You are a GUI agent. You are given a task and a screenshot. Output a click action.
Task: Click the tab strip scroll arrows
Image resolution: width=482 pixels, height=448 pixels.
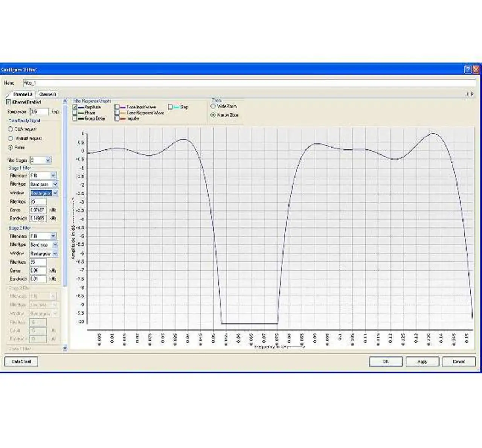pos(470,94)
